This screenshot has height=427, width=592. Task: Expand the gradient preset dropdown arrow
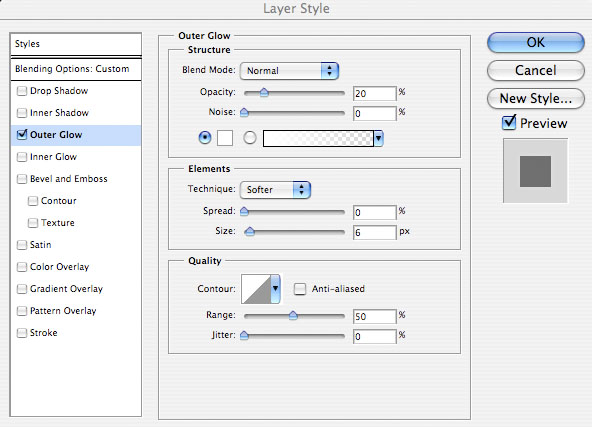379,139
